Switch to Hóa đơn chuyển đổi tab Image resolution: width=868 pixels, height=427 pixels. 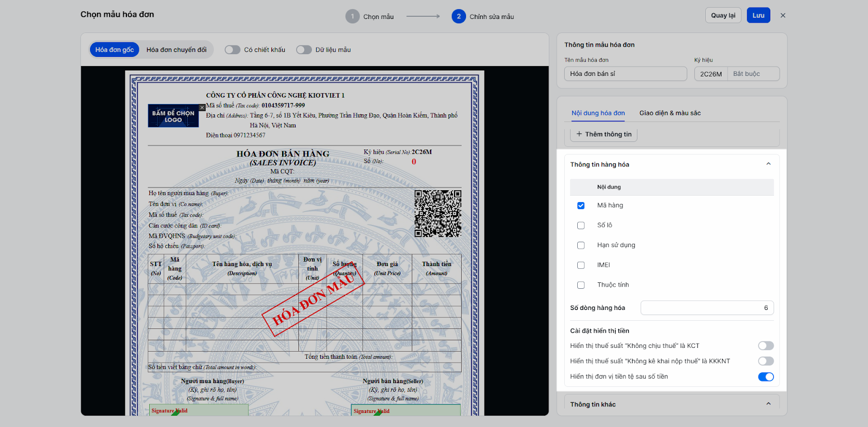(176, 50)
